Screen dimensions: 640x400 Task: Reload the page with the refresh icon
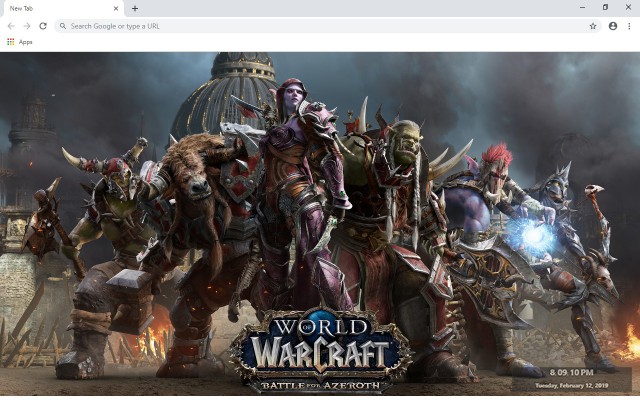pyautogui.click(x=43, y=26)
